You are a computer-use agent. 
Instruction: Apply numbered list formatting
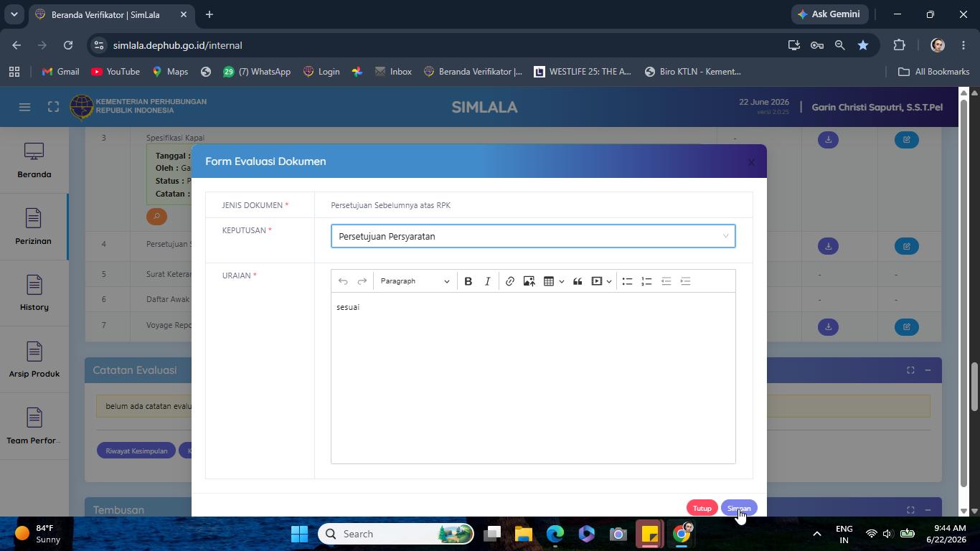point(646,281)
